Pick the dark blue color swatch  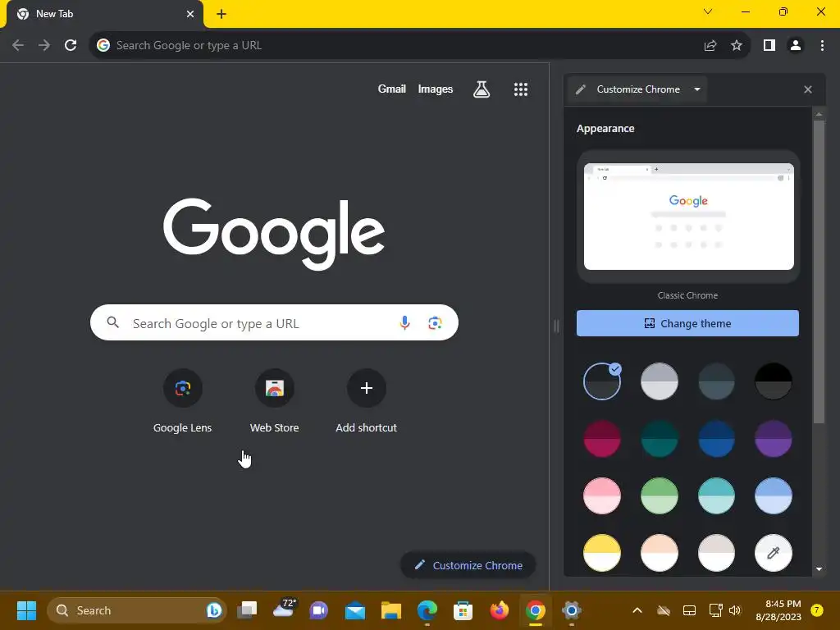(716, 439)
